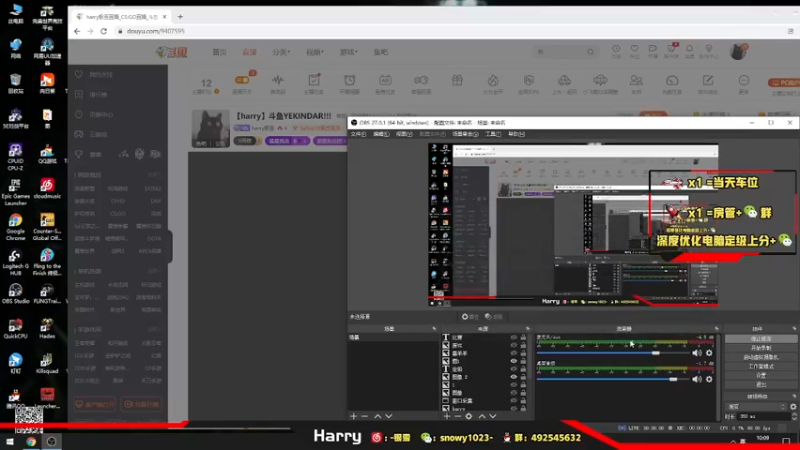The height and width of the screenshot is (450, 800).
Task: Click the gift box icon in the streamer toolbar
Action: [457, 80]
